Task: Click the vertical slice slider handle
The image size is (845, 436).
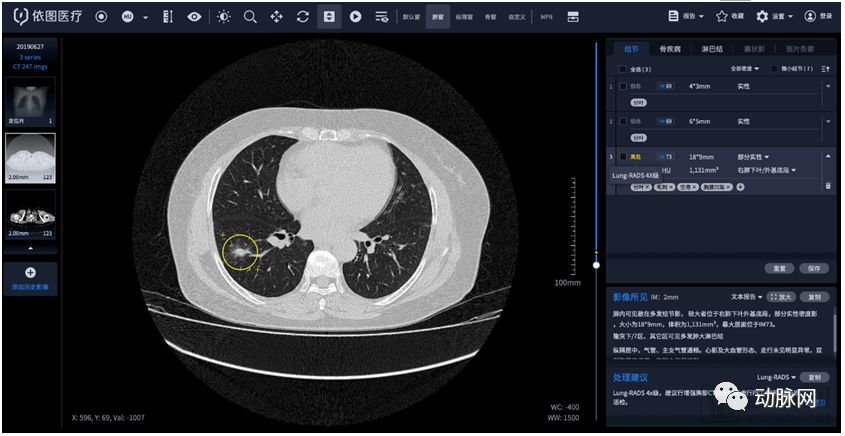Action: [596, 264]
